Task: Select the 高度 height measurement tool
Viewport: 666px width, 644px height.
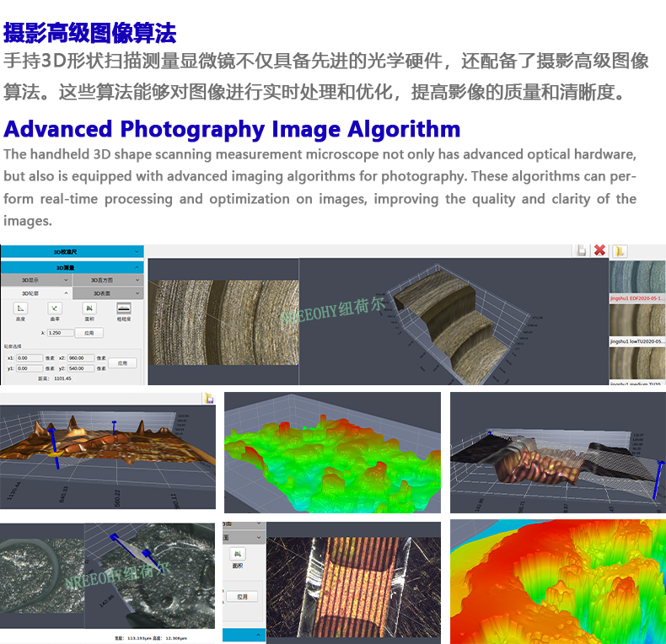Action: 20,309
